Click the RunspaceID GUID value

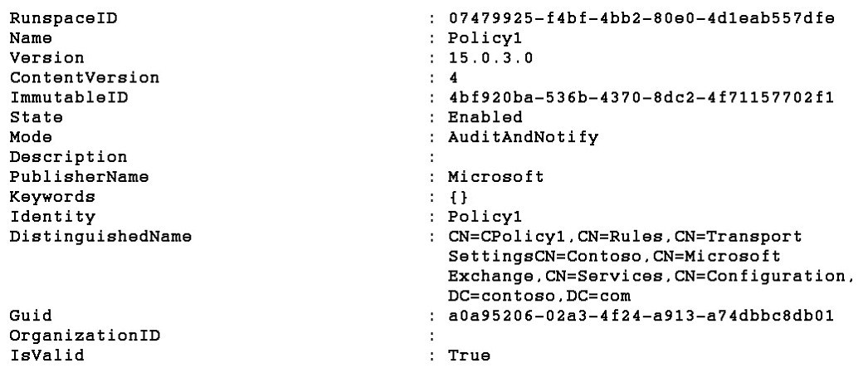click(641, 18)
